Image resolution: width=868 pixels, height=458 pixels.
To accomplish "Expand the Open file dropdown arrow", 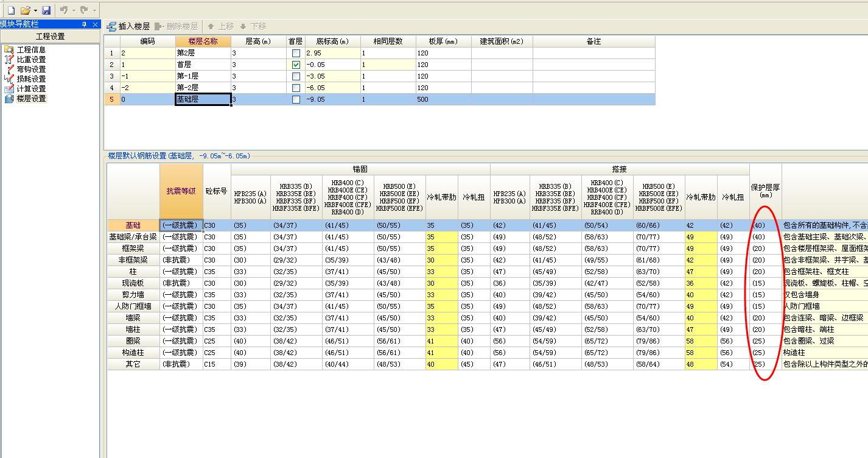I will tap(35, 10).
